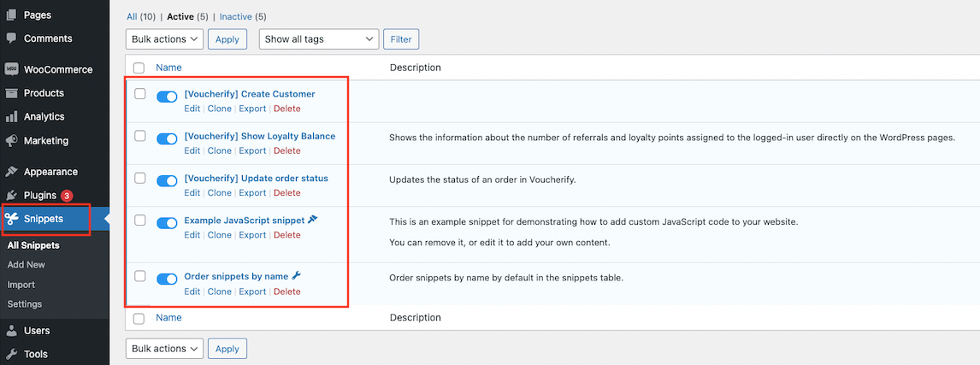Image resolution: width=980 pixels, height=365 pixels.
Task: Sort by Name in table footer
Action: 168,317
